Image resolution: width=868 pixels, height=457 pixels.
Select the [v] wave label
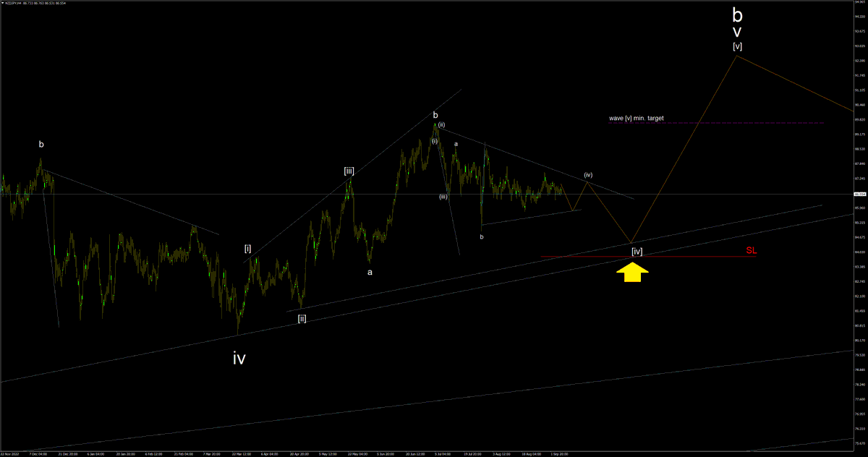736,46
